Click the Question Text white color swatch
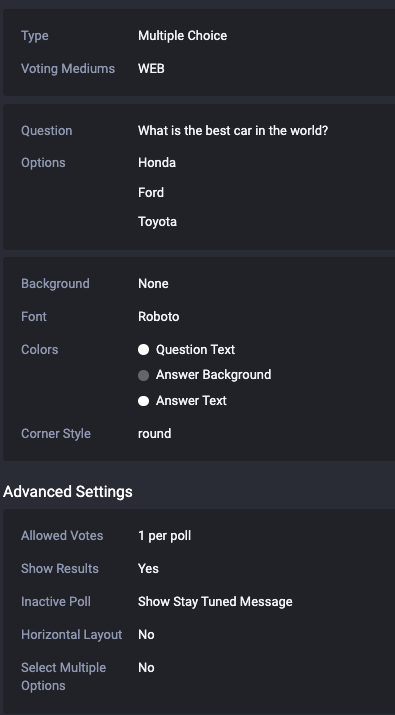 click(143, 350)
